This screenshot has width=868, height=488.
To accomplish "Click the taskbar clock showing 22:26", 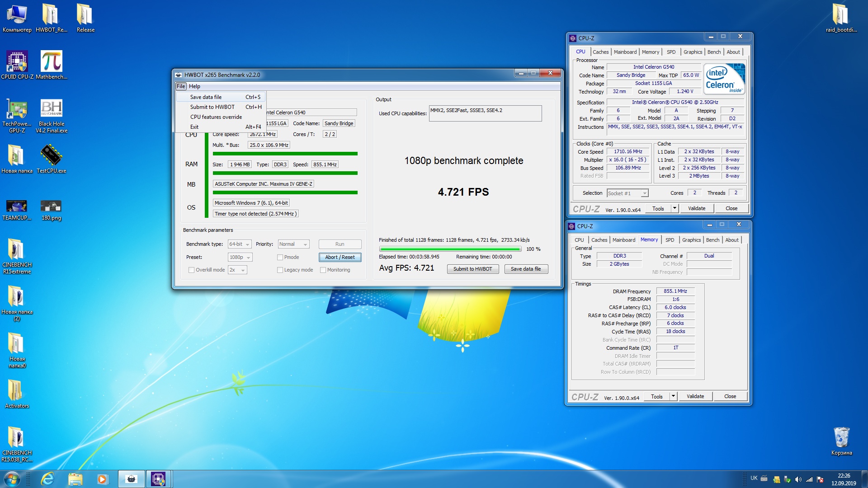I will point(844,479).
